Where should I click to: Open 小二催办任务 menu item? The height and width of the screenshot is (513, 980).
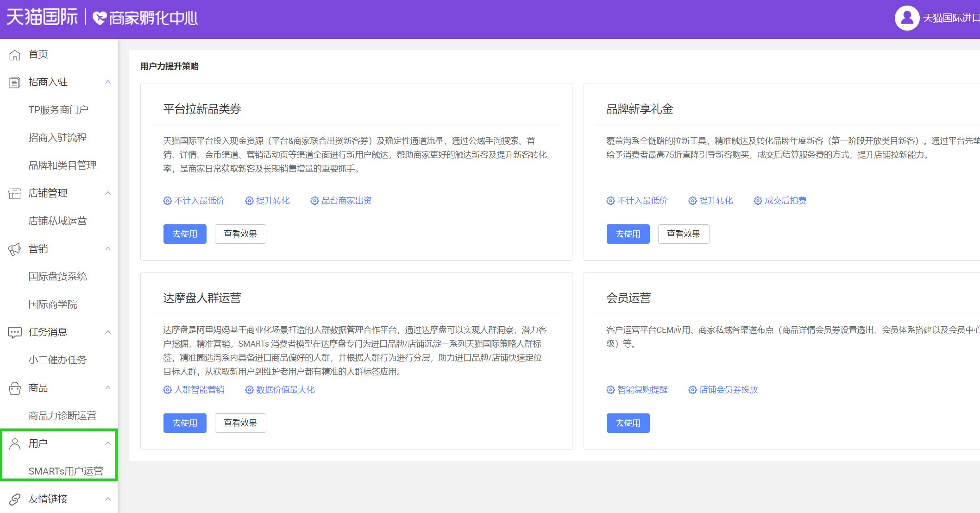[59, 360]
